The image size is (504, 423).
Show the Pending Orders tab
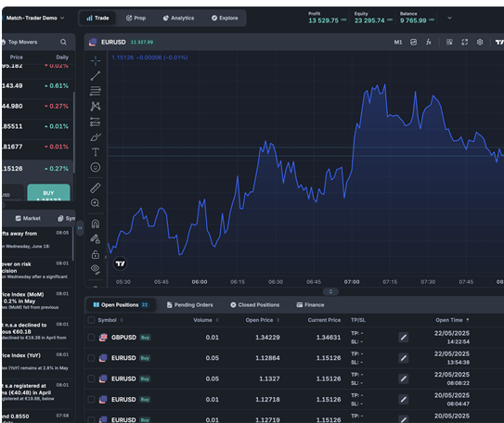189,305
